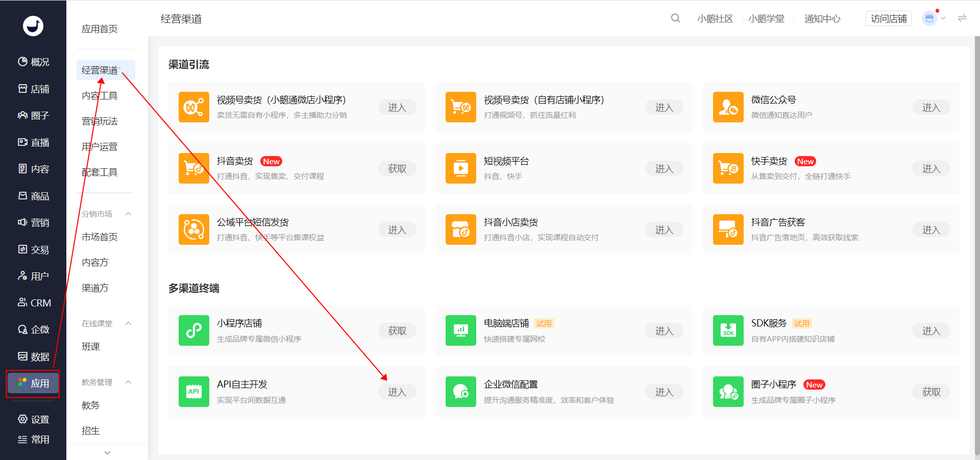Select 应用 in the dark sidebar
Viewport: 980px width, 460px height.
tap(33, 383)
